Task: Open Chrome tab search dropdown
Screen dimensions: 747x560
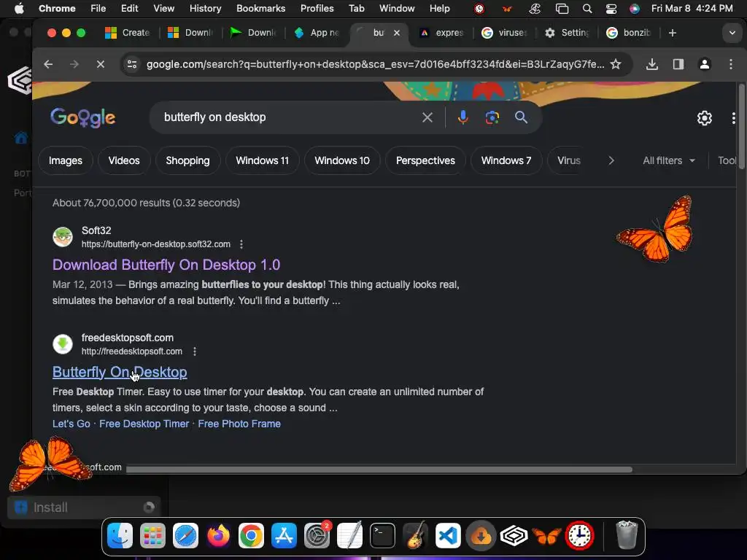Action: pyautogui.click(x=732, y=33)
